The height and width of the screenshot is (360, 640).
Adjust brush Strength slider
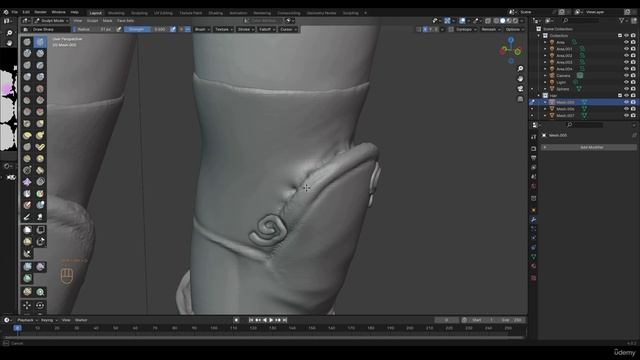(147, 29)
